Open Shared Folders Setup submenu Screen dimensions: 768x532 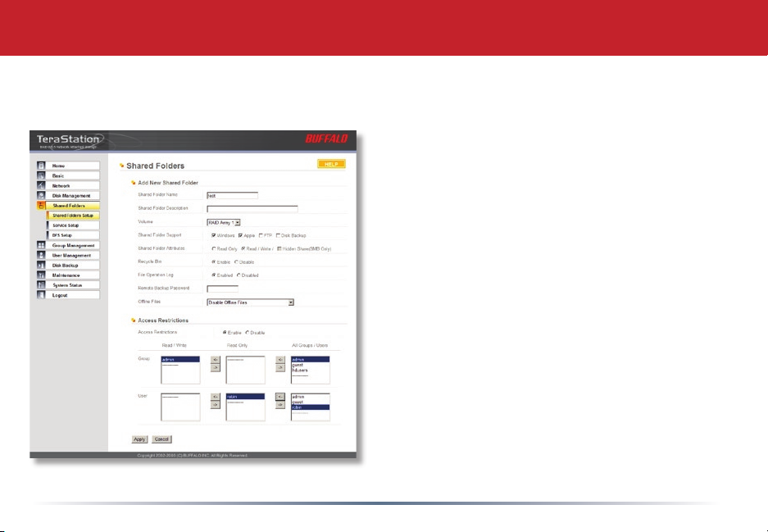[x=73, y=216]
